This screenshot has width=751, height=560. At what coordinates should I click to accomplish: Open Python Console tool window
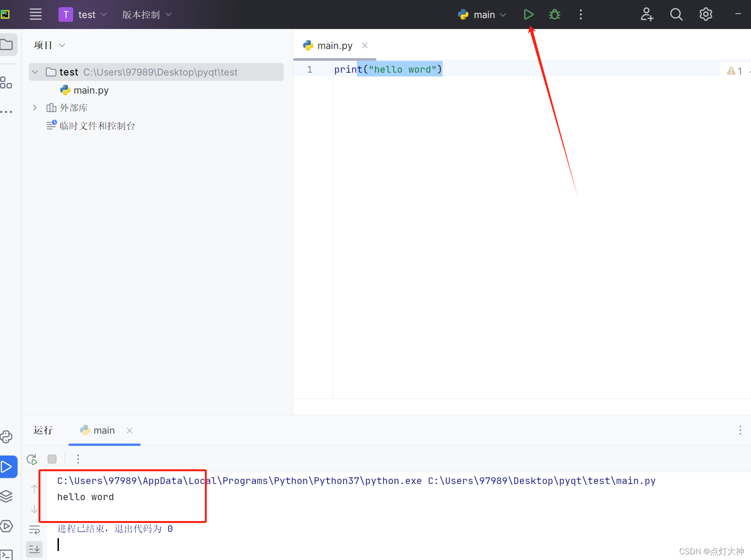(7, 437)
